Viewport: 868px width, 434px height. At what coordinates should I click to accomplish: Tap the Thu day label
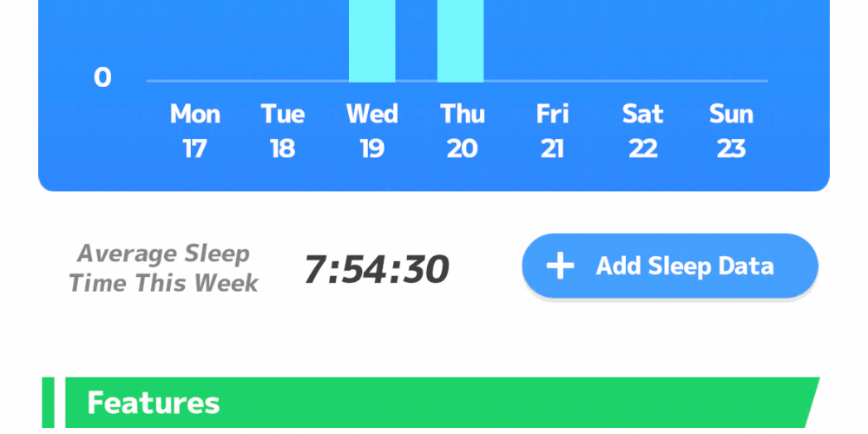462,115
